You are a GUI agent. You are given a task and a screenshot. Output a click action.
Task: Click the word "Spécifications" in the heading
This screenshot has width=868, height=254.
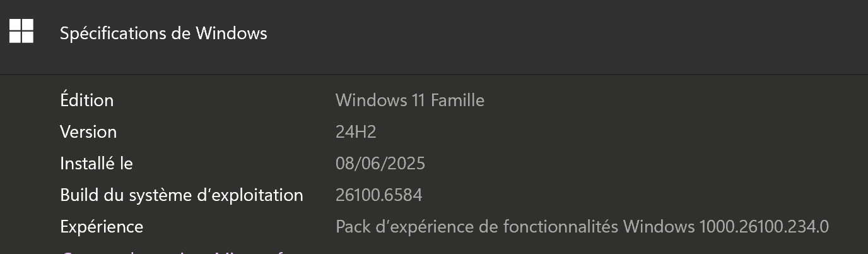pos(110,33)
